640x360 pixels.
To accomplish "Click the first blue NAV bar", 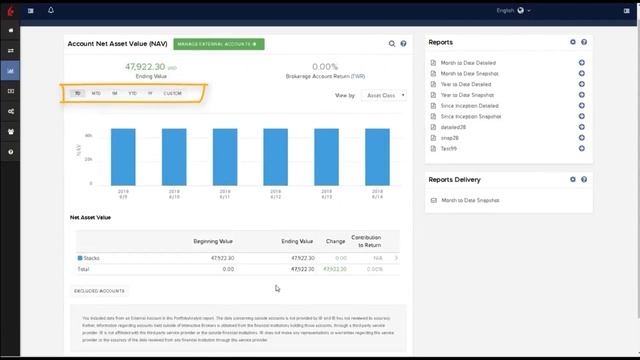I will pos(123,157).
